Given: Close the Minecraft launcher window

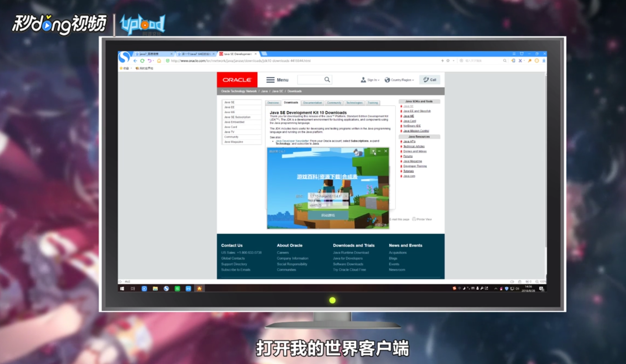Looking at the screenshot, I should click(386, 151).
